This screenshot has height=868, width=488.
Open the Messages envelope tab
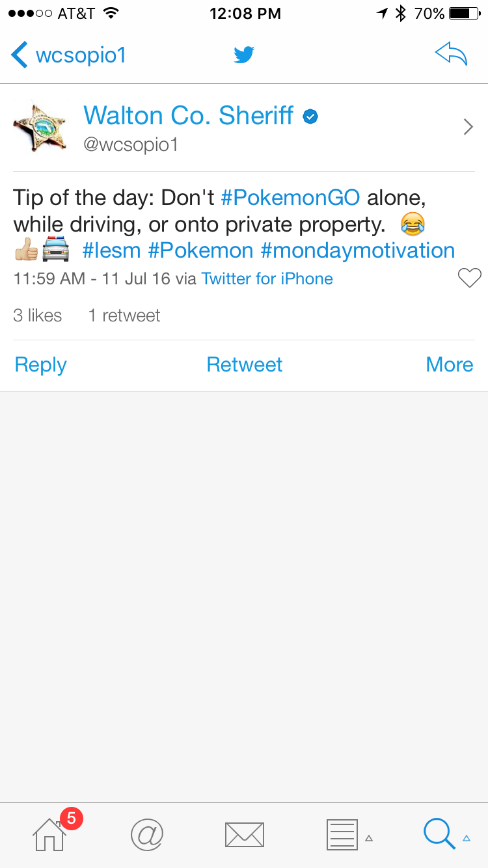(244, 835)
